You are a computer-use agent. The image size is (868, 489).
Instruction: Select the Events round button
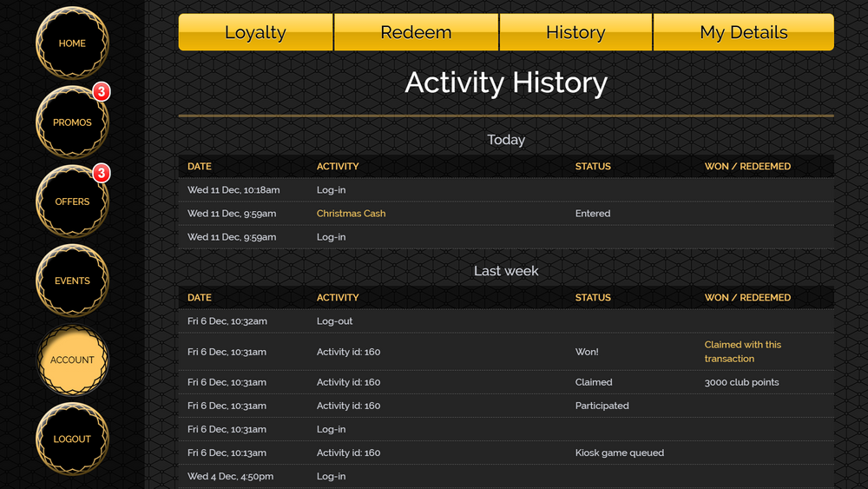tap(72, 281)
